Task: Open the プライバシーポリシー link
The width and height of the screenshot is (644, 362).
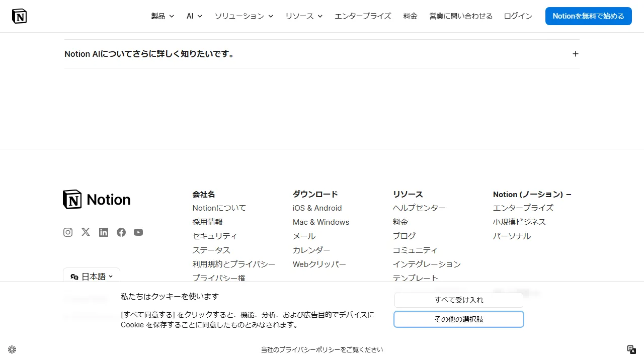Action: click(322, 349)
